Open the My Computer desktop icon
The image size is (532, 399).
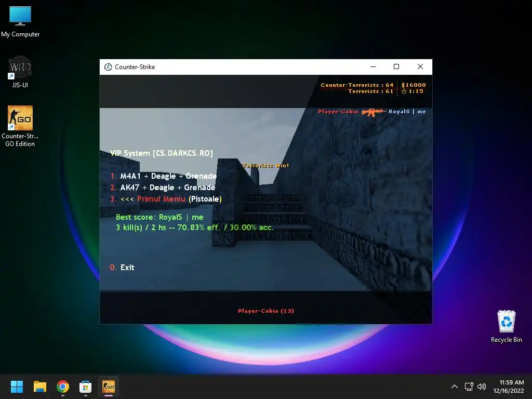(x=20, y=21)
